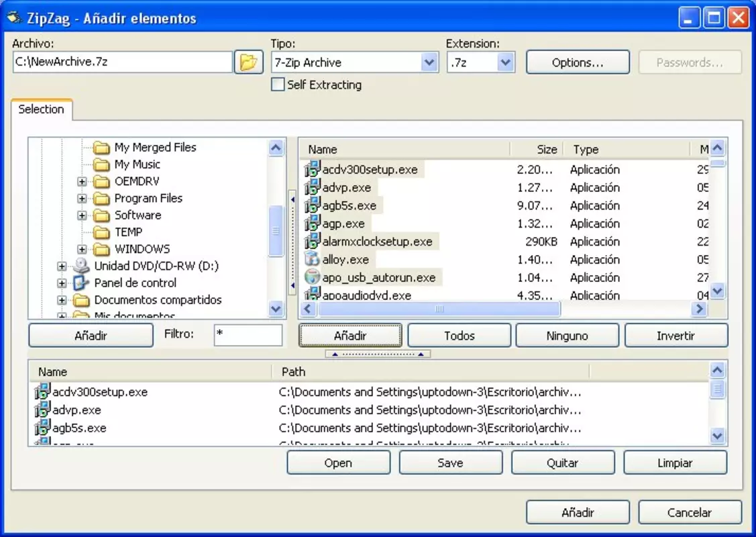Expand the WINDOWS tree node
Image resolution: width=756 pixels, height=537 pixels.
point(82,250)
